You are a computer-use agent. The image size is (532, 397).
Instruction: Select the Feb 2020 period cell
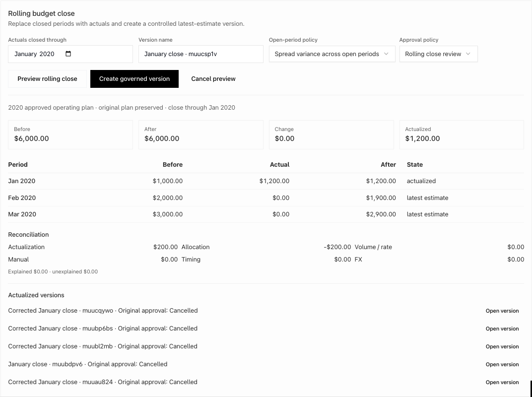click(22, 198)
